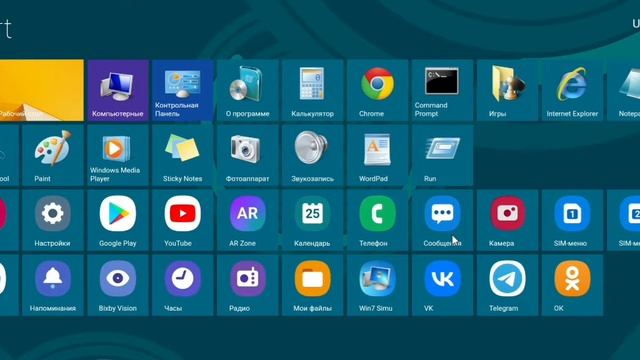Launch the Internet Explorer tile
Viewport: 640px width, 360px height.
pos(572,90)
